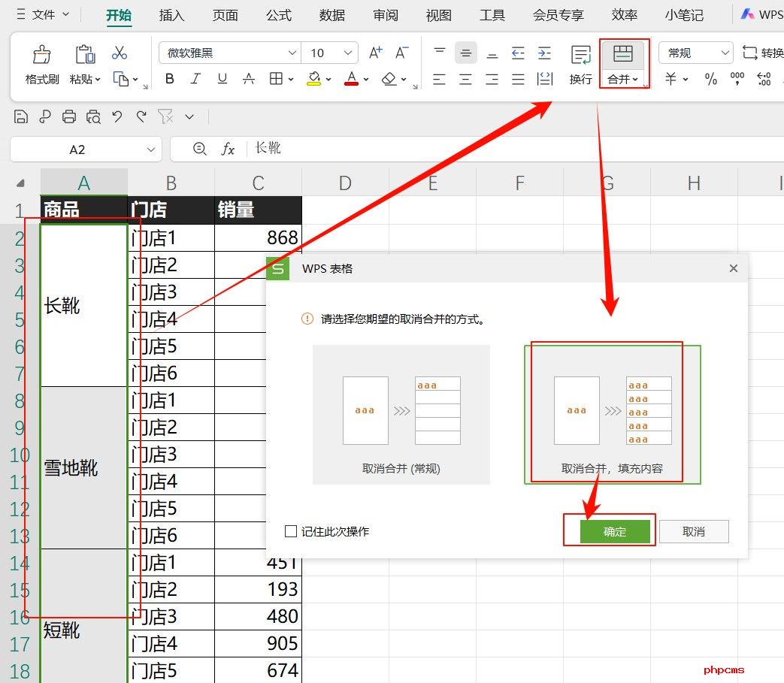Click the Copy icon
The width and height of the screenshot is (784, 683).
pos(121,78)
